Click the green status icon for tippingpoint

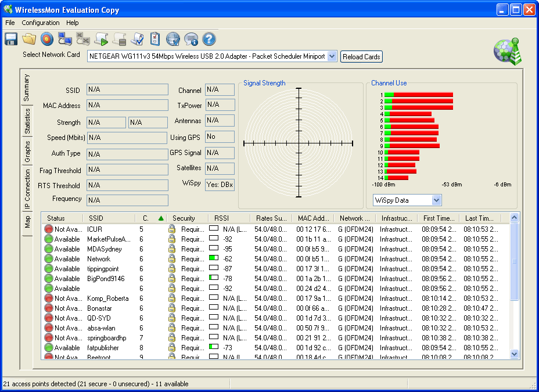tap(49, 269)
